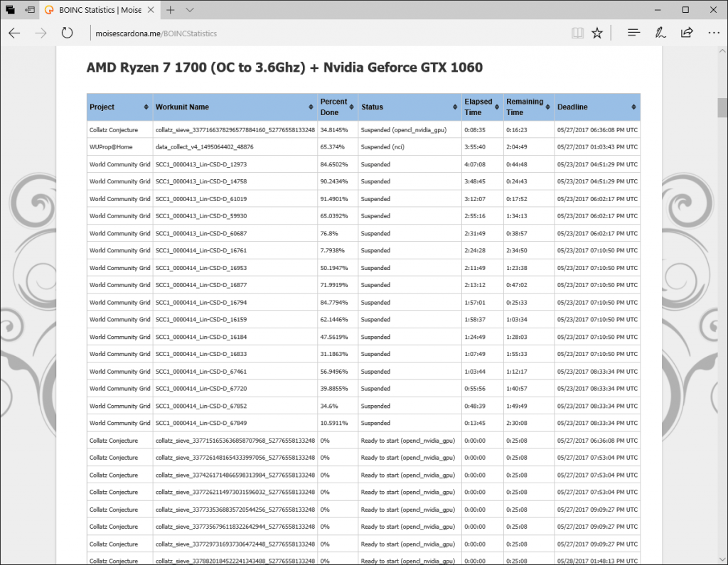Select workunit SCC1_0000413_Lin-CSD-D_61019
728x565 pixels.
coord(201,199)
